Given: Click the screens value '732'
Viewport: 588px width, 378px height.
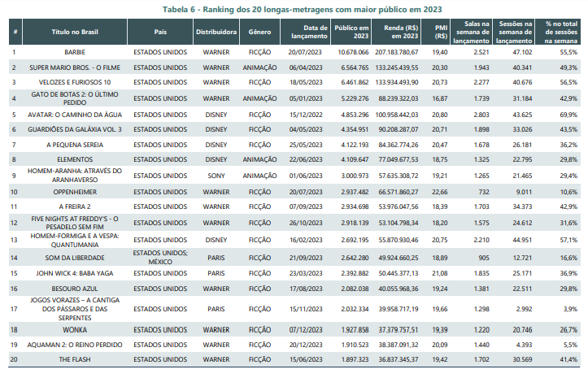Looking at the screenshot, I should (x=484, y=192).
